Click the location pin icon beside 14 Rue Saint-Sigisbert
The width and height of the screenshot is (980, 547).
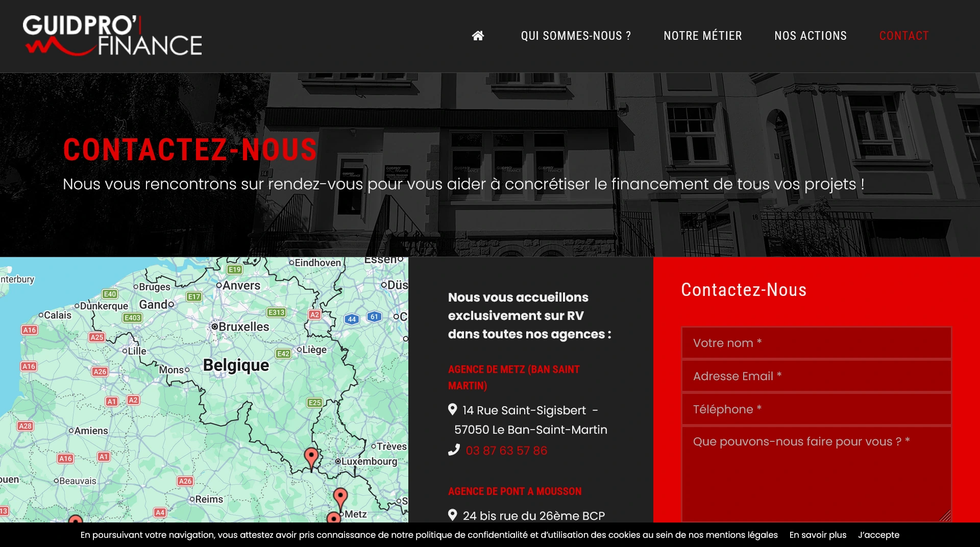point(452,409)
